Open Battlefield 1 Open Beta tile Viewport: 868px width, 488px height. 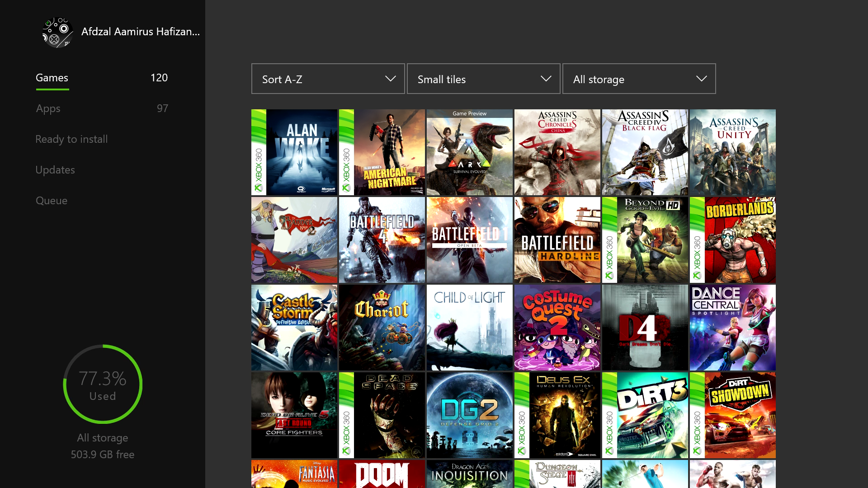[470, 240]
